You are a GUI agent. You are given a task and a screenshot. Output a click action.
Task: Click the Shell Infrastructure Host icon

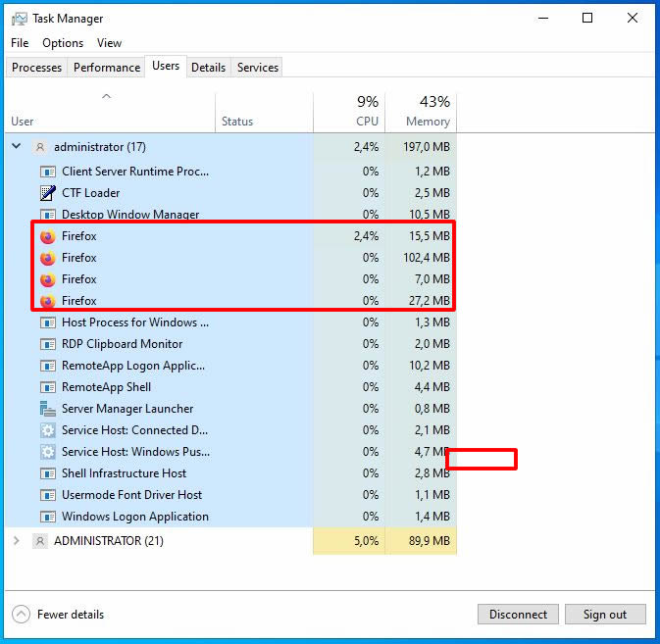(x=48, y=473)
